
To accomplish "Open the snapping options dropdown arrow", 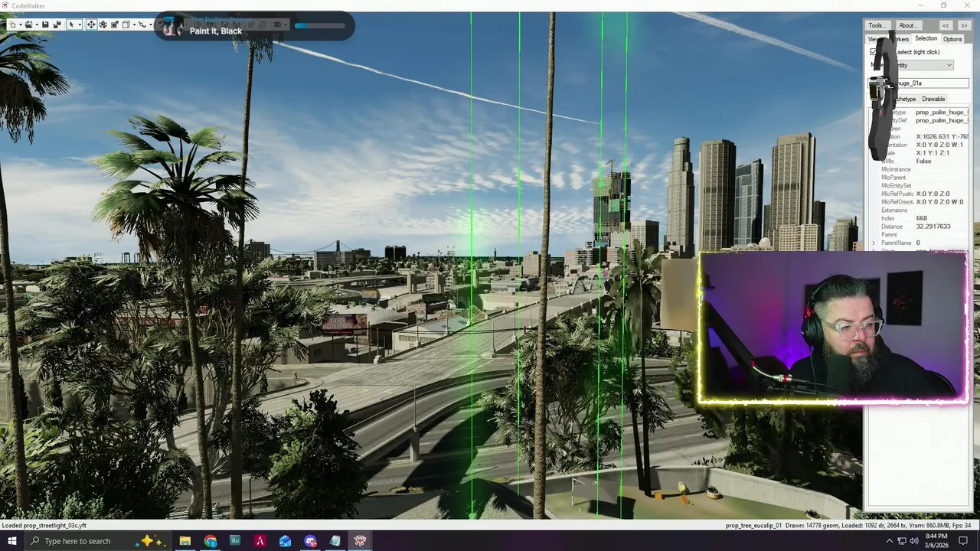I will coord(134,24).
